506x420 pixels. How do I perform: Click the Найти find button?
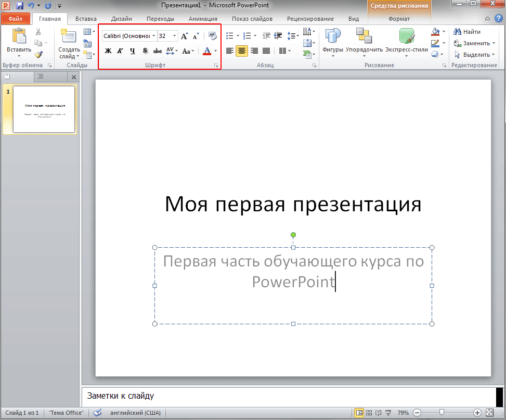click(x=467, y=32)
